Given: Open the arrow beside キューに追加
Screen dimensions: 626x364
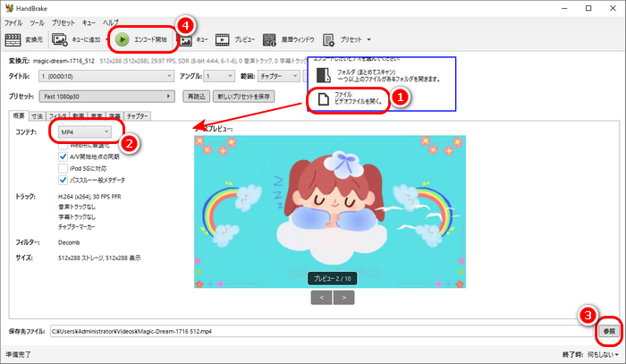Looking at the screenshot, I should pyautogui.click(x=106, y=39).
